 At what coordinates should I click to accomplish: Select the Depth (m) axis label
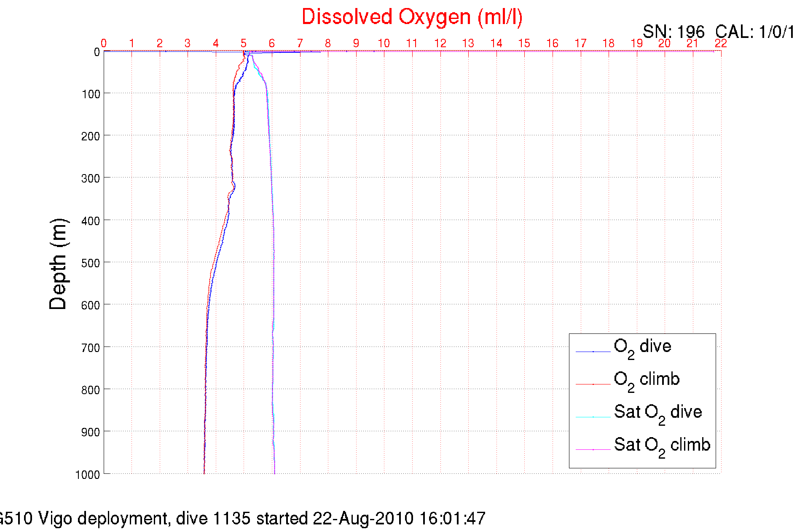pyautogui.click(x=58, y=264)
